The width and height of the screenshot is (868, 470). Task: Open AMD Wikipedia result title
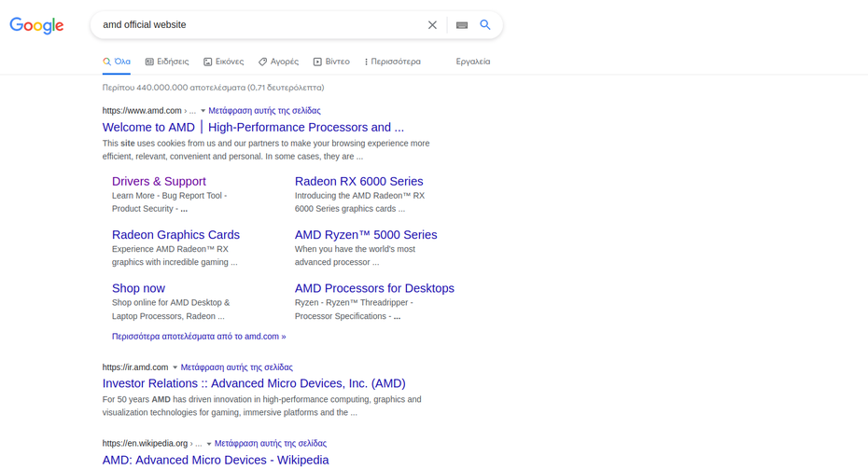pyautogui.click(x=216, y=460)
